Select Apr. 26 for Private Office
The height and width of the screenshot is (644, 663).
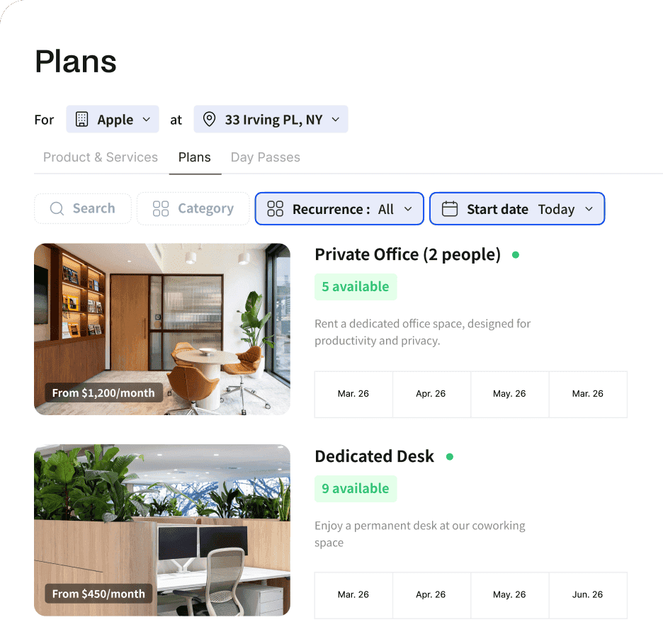tap(431, 394)
